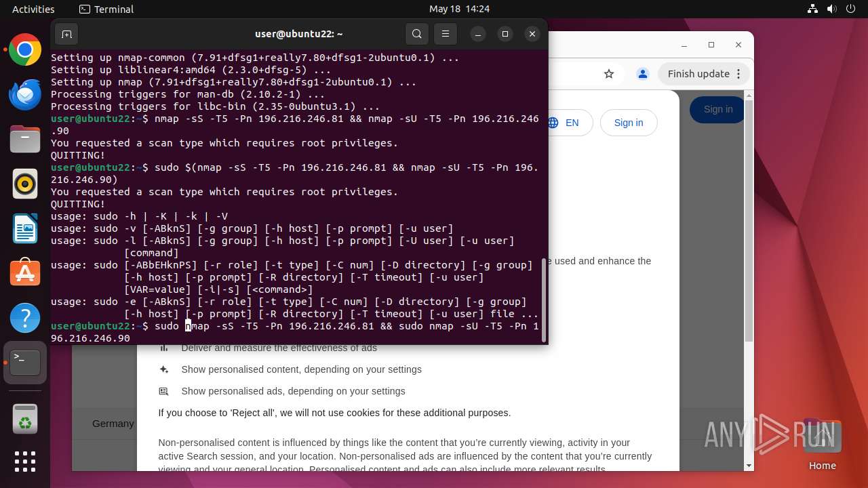The height and width of the screenshot is (488, 868).
Task: Click the Germany text in the page footer
Action: [113, 424]
